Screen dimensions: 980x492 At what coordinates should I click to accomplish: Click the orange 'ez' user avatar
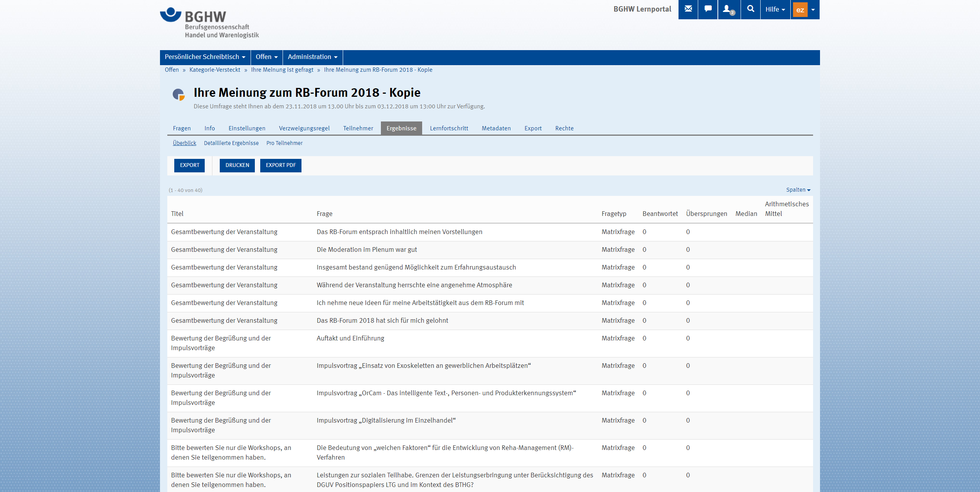(800, 10)
